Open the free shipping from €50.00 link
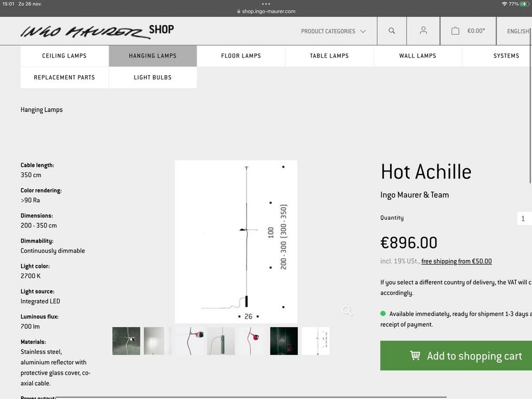Viewport: 532px width, 399px height. [x=457, y=261]
